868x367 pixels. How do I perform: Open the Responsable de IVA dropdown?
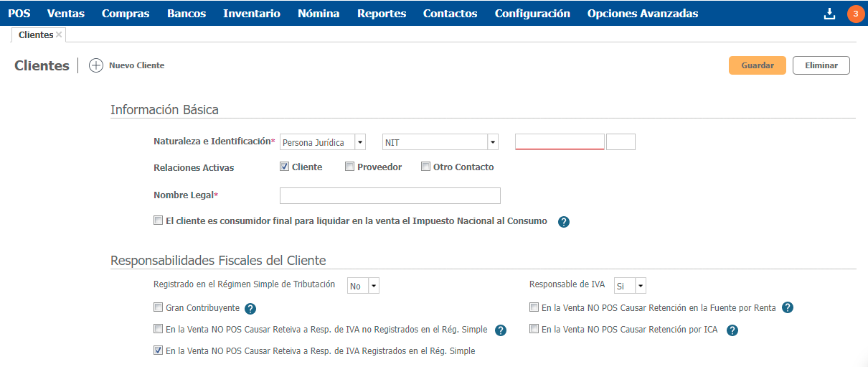tap(640, 286)
